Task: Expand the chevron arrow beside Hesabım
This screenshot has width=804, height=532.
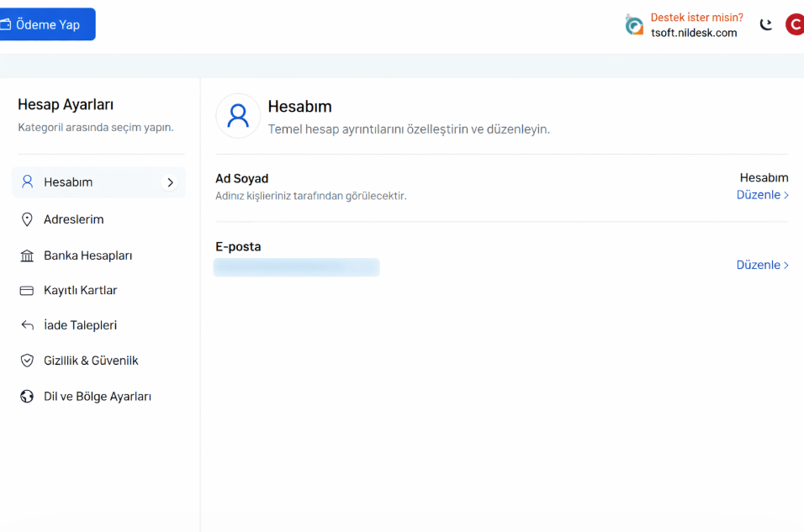Action: click(170, 182)
